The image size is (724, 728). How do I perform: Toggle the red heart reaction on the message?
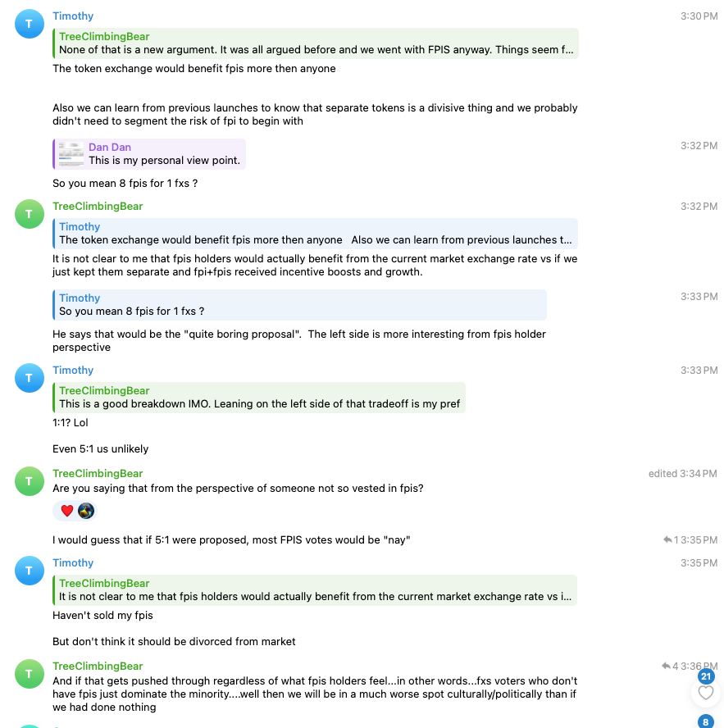[x=67, y=511]
